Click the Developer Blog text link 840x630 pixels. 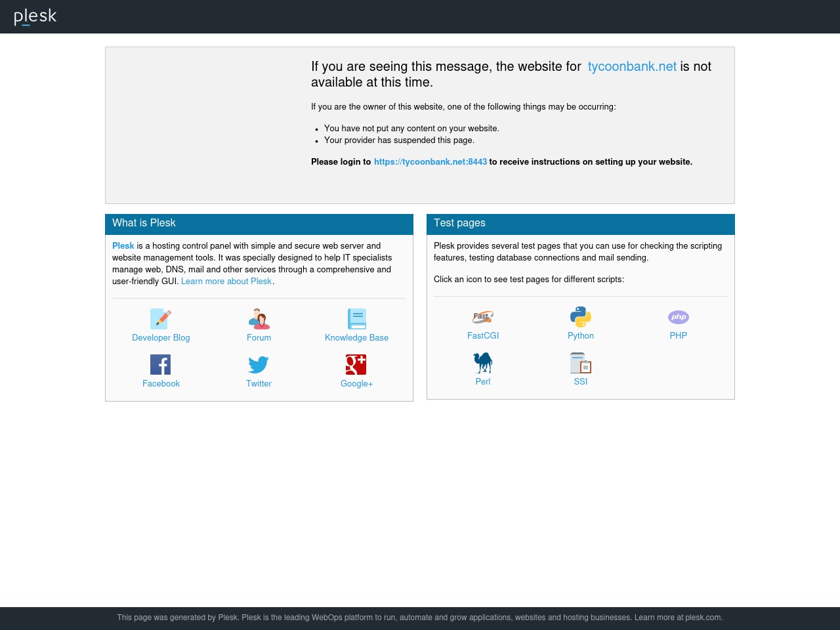[161, 338]
